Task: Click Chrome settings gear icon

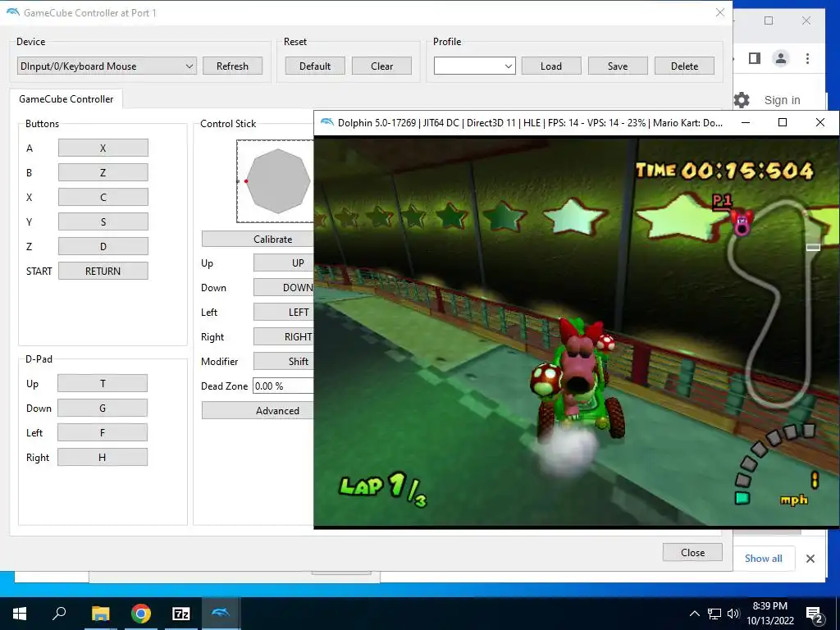Action: [742, 99]
